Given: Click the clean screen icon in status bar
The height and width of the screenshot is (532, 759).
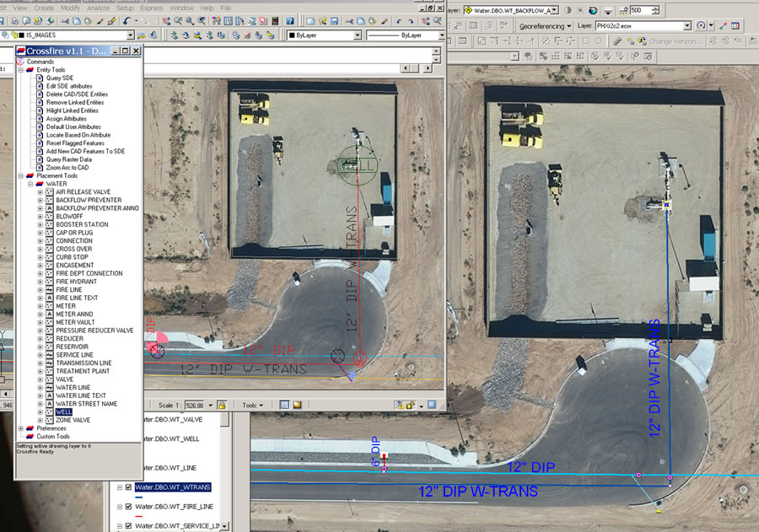Looking at the screenshot, I should tap(432, 405).
